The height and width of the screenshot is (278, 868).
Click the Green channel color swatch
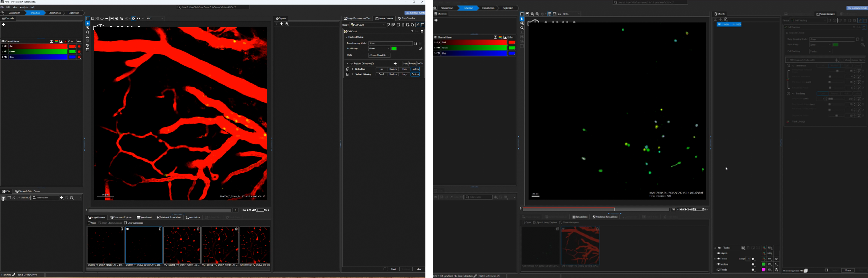click(72, 52)
